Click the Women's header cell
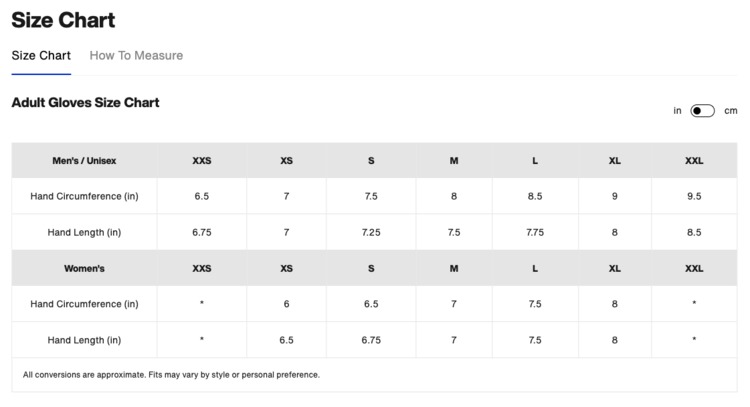 (84, 269)
